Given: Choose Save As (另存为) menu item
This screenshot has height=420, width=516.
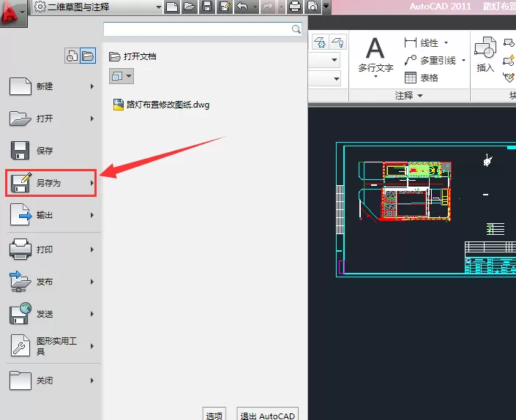Looking at the screenshot, I should [51, 183].
